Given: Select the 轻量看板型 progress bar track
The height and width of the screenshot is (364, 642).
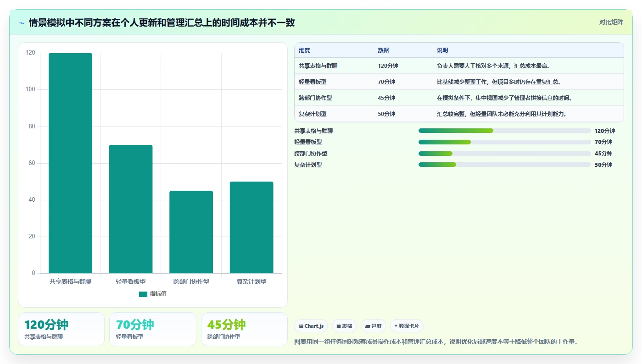Looking at the screenshot, I should (x=505, y=142).
